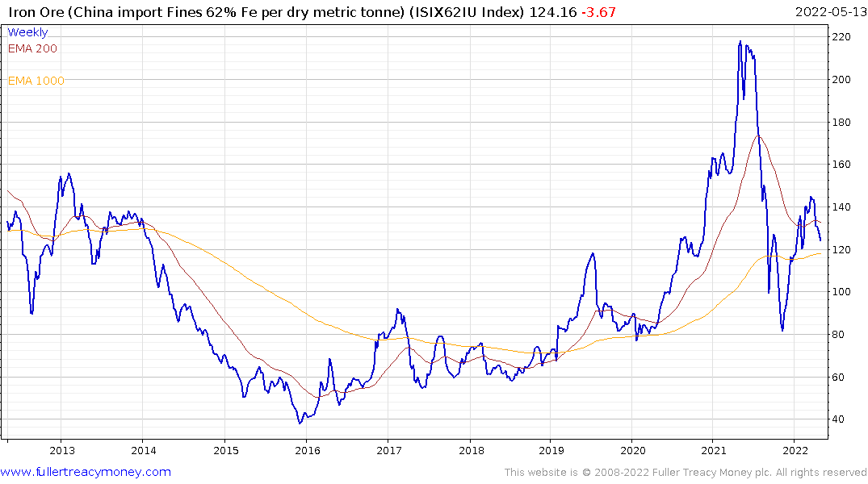Viewport: 868px width, 484px height.
Task: Click the red change value -3.67
Action: pos(599,12)
